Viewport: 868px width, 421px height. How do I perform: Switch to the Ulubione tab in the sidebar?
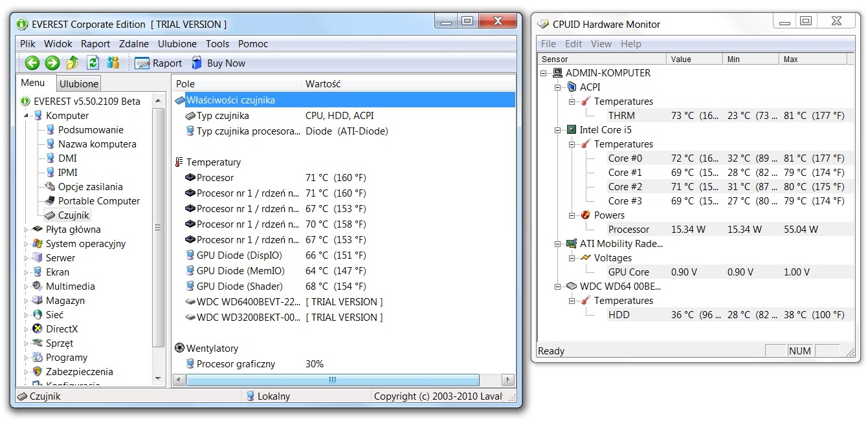(x=79, y=83)
